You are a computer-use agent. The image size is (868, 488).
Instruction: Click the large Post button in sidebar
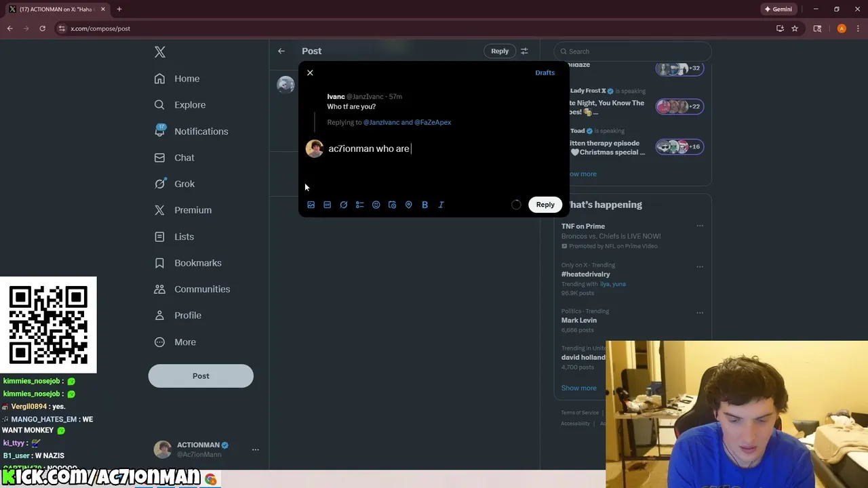pos(201,376)
